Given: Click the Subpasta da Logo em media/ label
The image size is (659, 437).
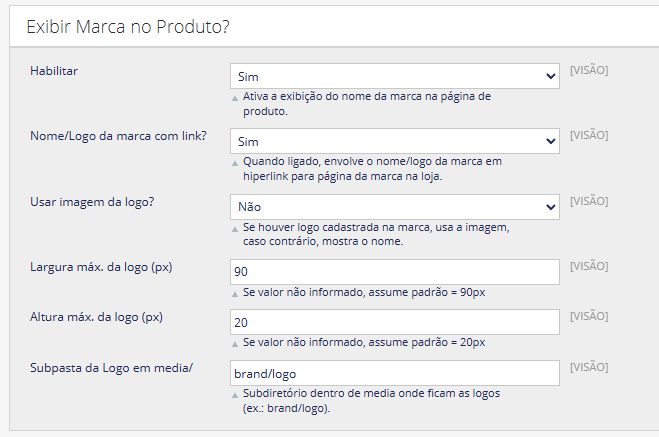Looking at the screenshot, I should click(111, 368).
